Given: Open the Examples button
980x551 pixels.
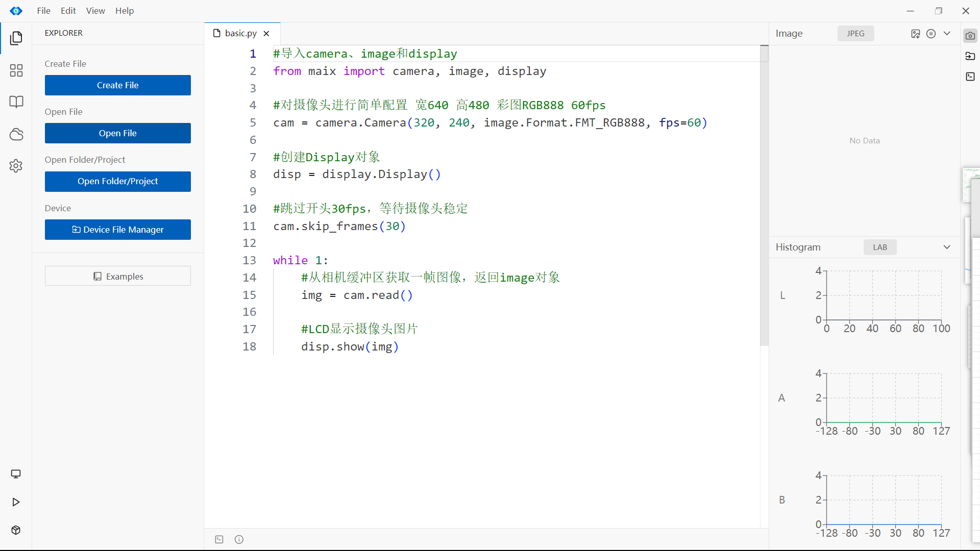Looking at the screenshot, I should 118,276.
